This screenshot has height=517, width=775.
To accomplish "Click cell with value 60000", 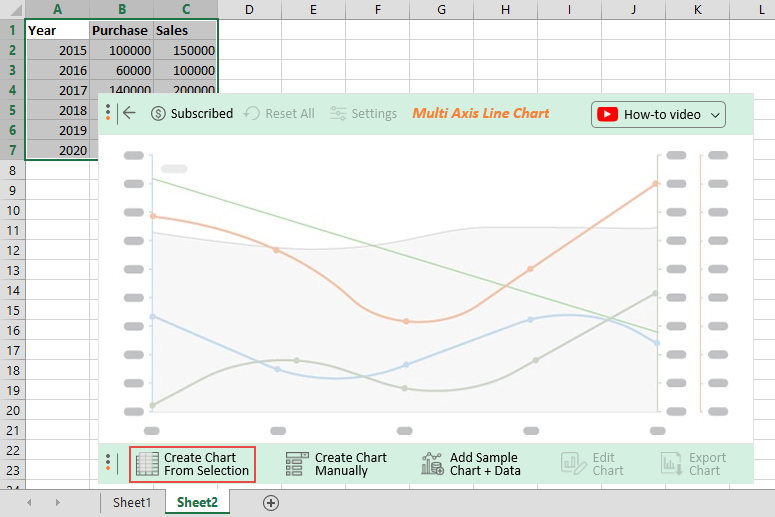I will click(x=122, y=70).
